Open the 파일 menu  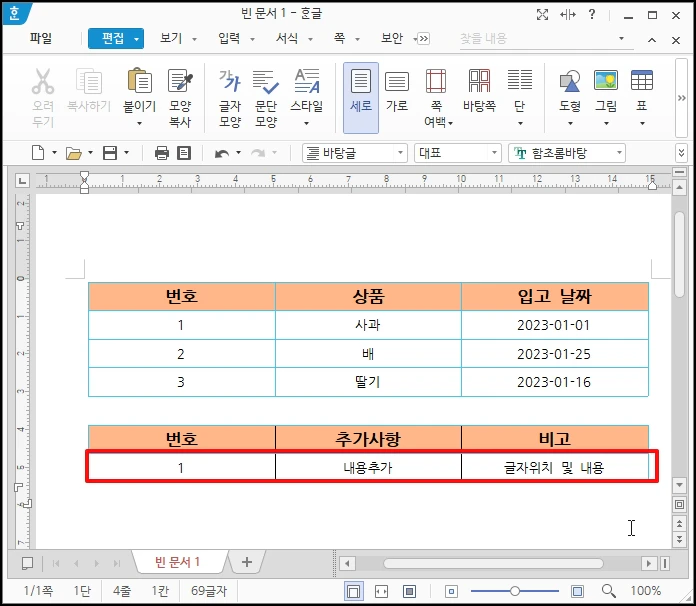pos(41,38)
